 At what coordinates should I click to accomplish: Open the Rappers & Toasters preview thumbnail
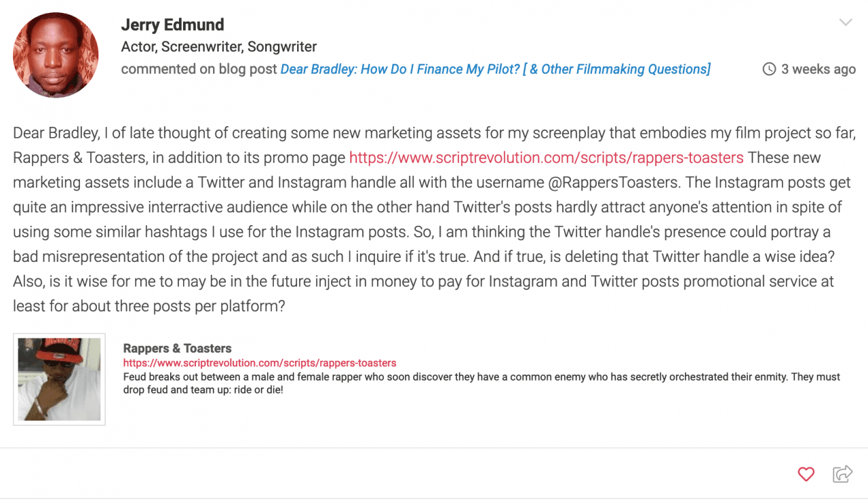click(59, 379)
